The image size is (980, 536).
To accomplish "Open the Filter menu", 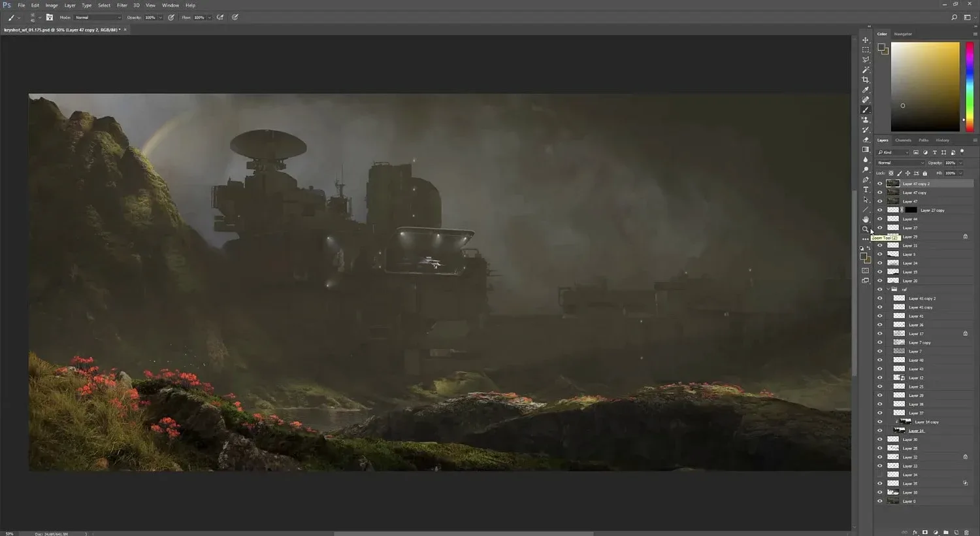I will (122, 5).
